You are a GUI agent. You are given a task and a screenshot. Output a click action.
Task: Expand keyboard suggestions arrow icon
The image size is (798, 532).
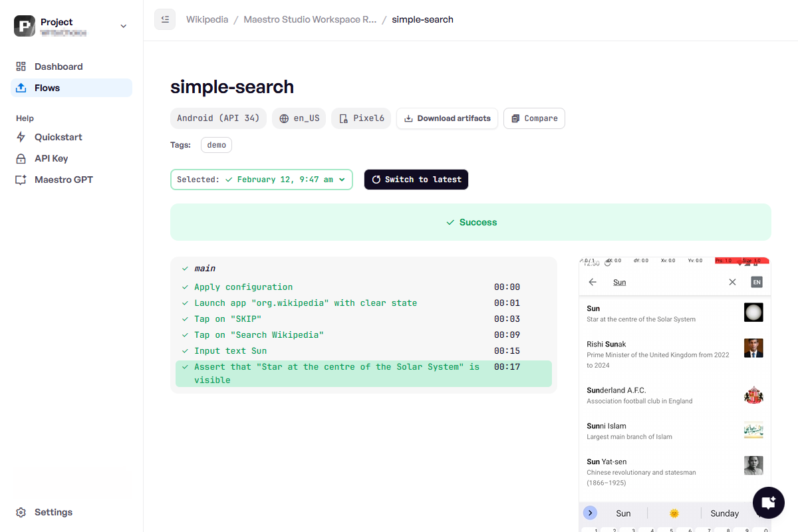click(590, 513)
